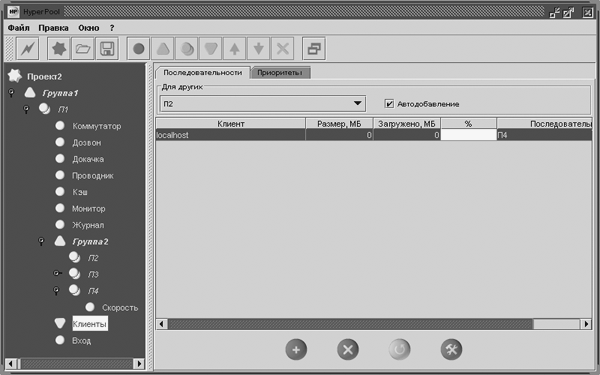Open the Окно menu

[x=89, y=28]
